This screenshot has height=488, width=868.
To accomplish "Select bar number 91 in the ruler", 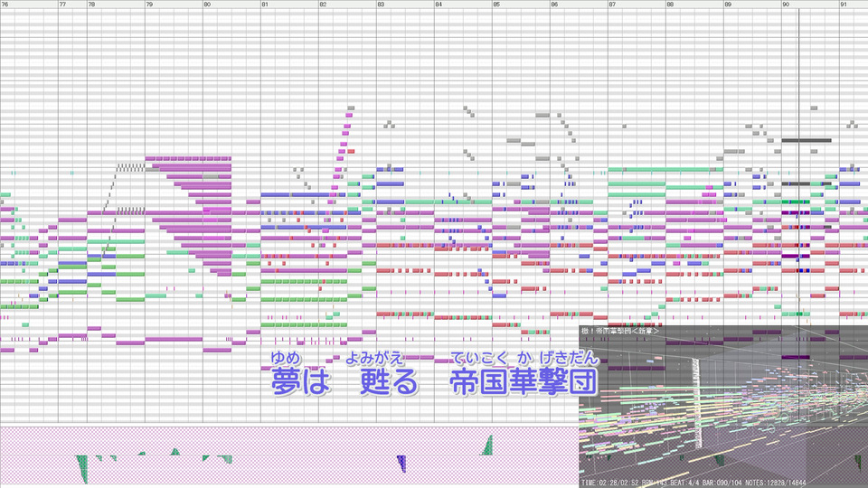I will click(844, 4).
